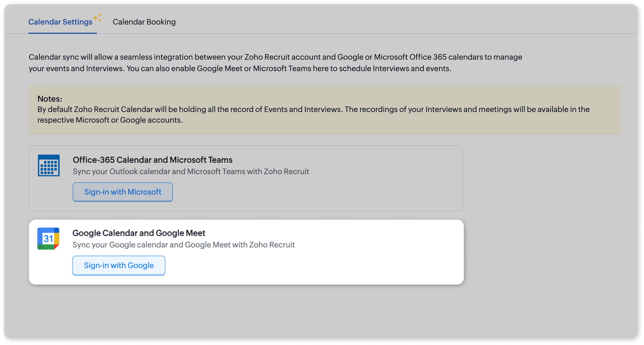The height and width of the screenshot is (345, 644).
Task: Open the Calendar Settings tab
Action: point(60,22)
